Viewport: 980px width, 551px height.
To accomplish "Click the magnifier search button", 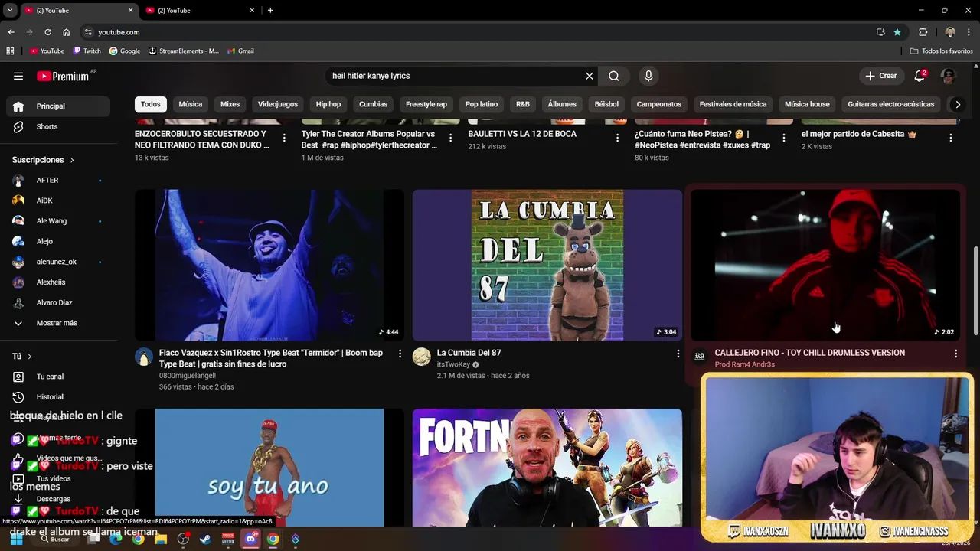I will (614, 76).
